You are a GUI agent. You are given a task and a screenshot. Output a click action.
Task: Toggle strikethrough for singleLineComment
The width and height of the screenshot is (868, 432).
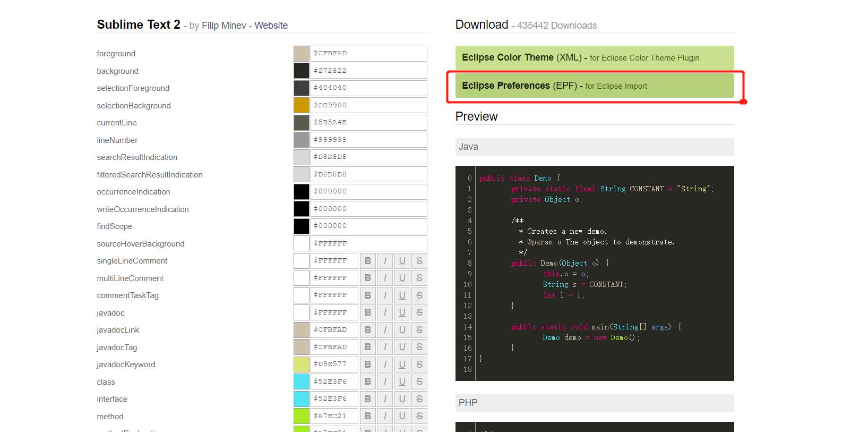pyautogui.click(x=419, y=261)
